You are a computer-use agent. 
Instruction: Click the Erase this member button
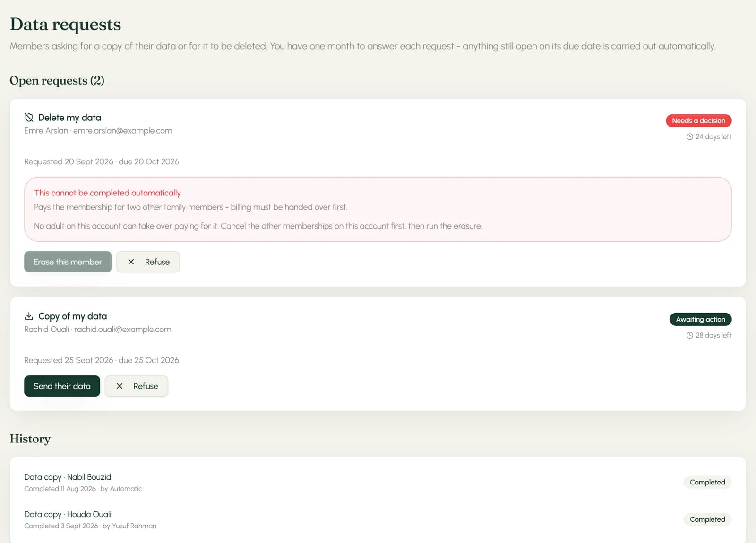point(68,262)
